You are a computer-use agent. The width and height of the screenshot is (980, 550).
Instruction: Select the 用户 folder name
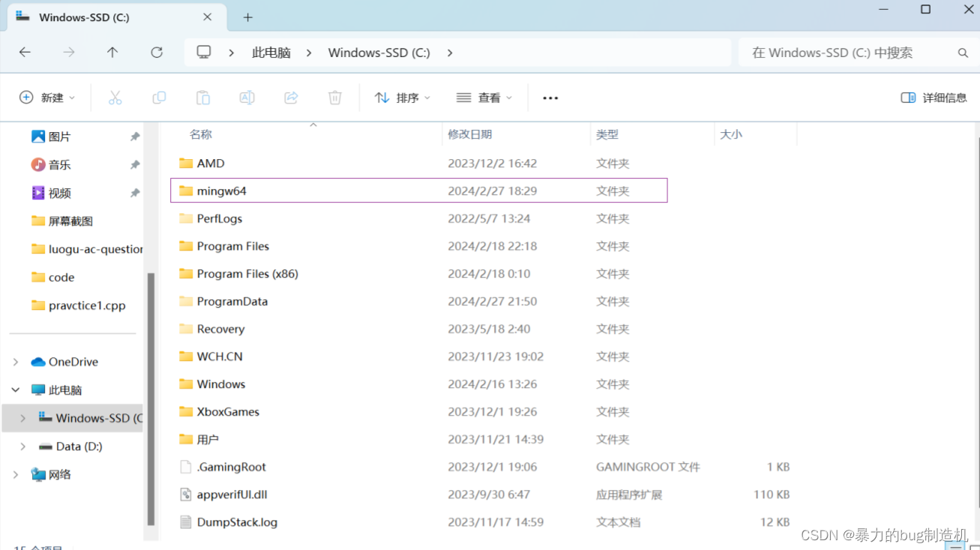click(x=208, y=440)
